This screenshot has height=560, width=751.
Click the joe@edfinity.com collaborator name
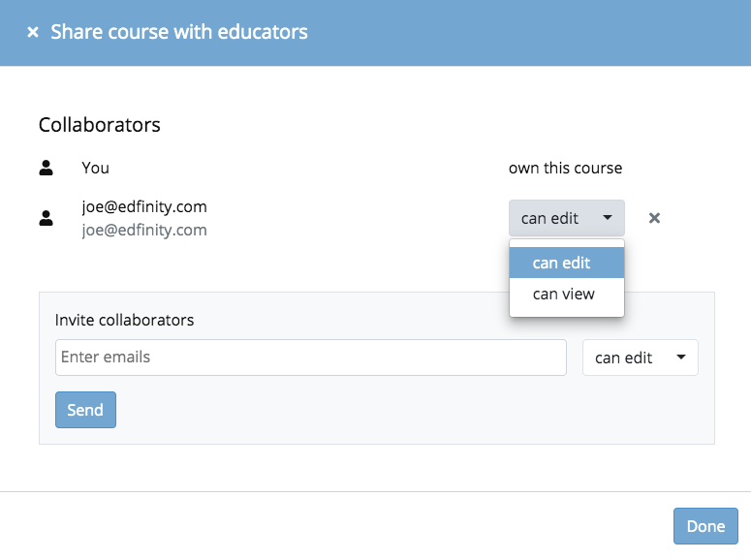(x=144, y=206)
